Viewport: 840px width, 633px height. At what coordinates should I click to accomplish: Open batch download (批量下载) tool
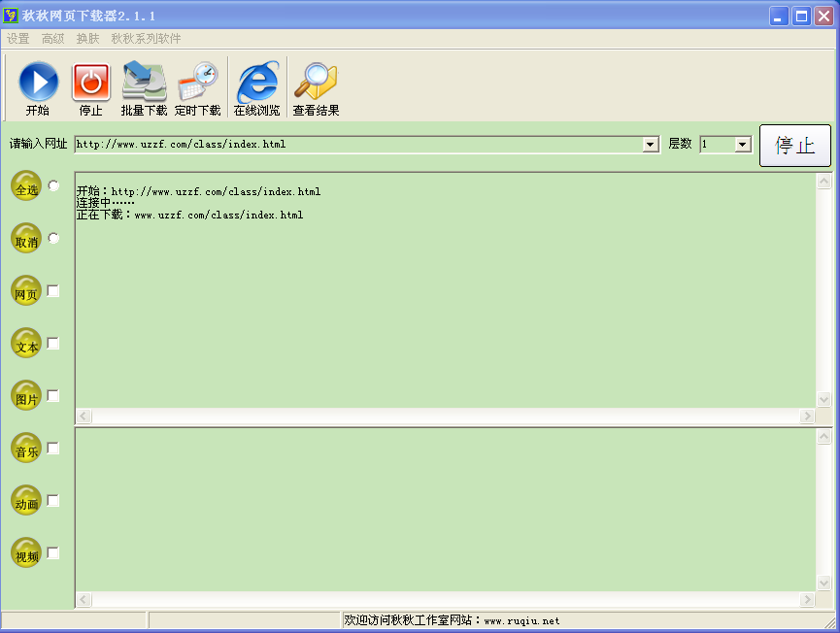(x=144, y=82)
